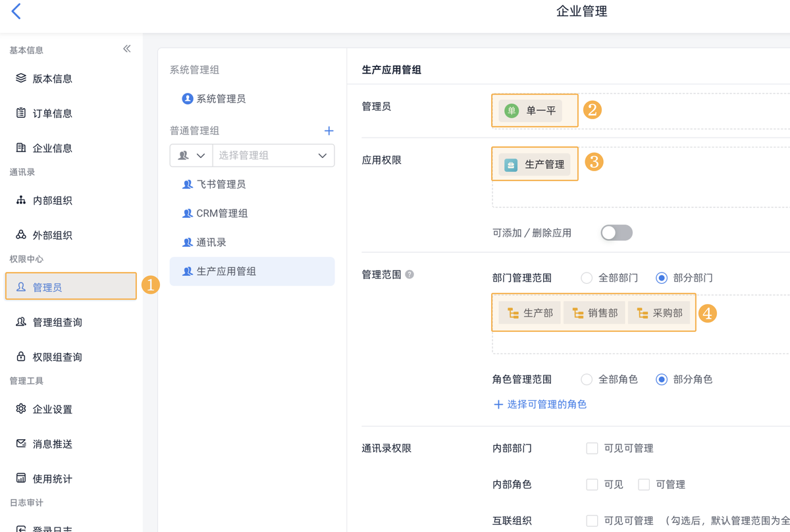
Task: Open the 选择管理组 dropdown
Action: (273, 155)
